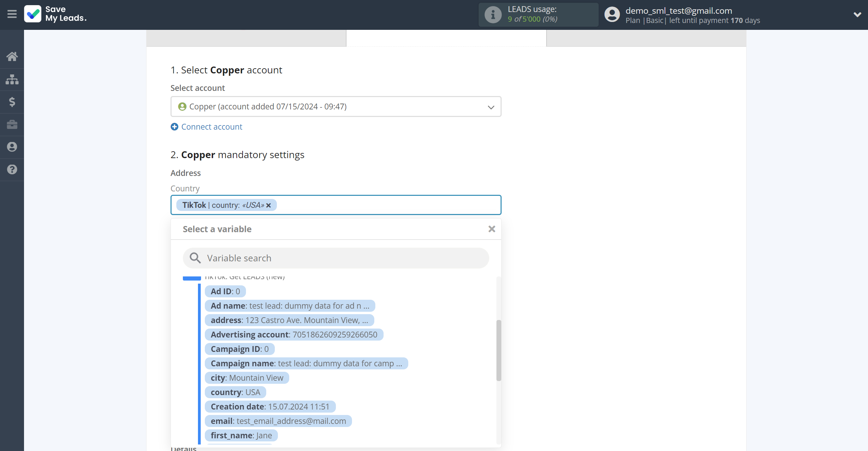Image resolution: width=868 pixels, height=451 pixels.
Task: Select the Campaign ID variable
Action: [239, 349]
